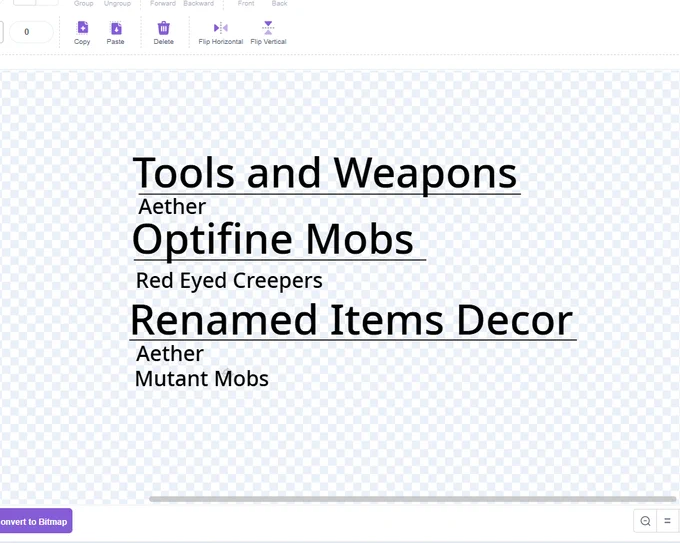Viewport: 680px width, 543px height.
Task: Select the 'Renamed Items Decor' heading text
Action: [x=352, y=320]
